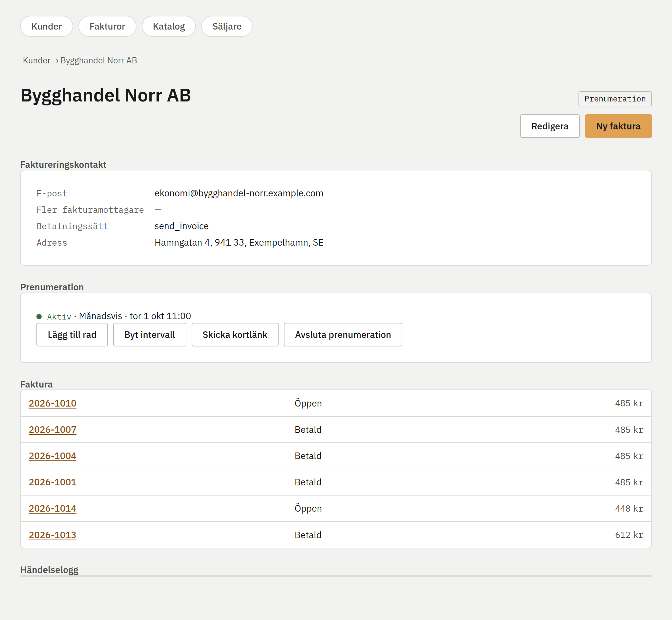
Task: Click the Kunder breadcrumb link
Action: pyautogui.click(x=36, y=60)
